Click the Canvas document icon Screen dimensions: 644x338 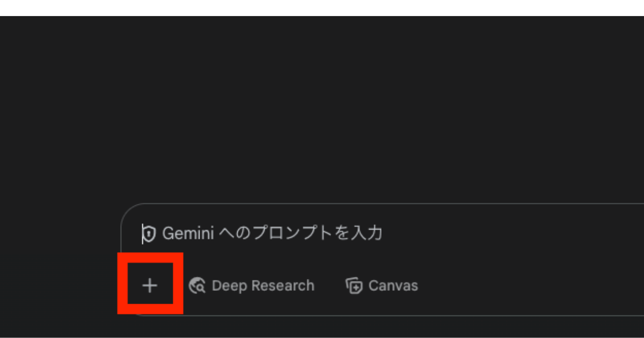[x=354, y=285]
